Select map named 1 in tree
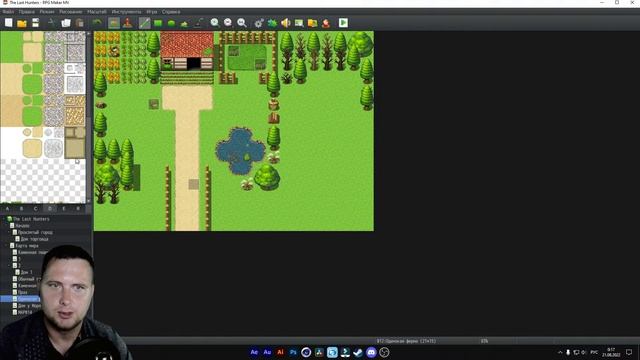Screen dimensions: 640x360 19,259
